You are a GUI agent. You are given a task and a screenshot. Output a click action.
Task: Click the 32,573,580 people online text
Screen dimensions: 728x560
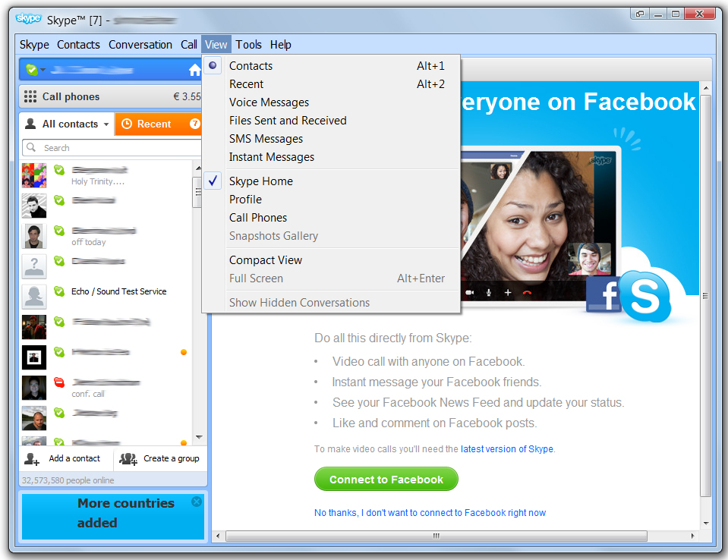pos(68,480)
